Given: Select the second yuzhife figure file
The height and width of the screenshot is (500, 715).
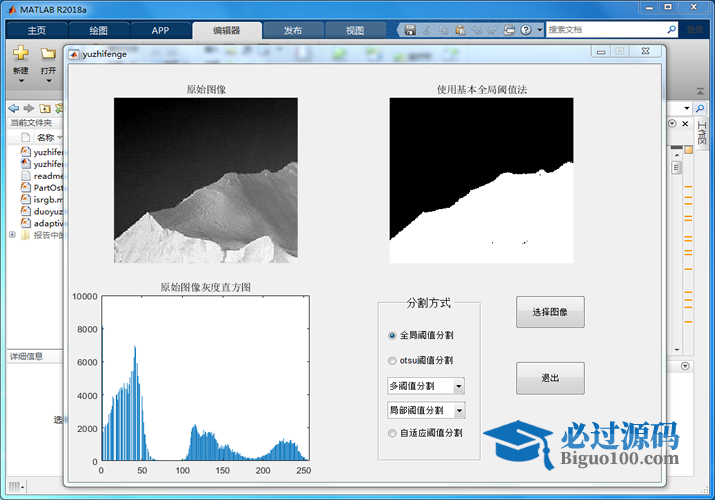Looking at the screenshot, I should tap(41, 164).
